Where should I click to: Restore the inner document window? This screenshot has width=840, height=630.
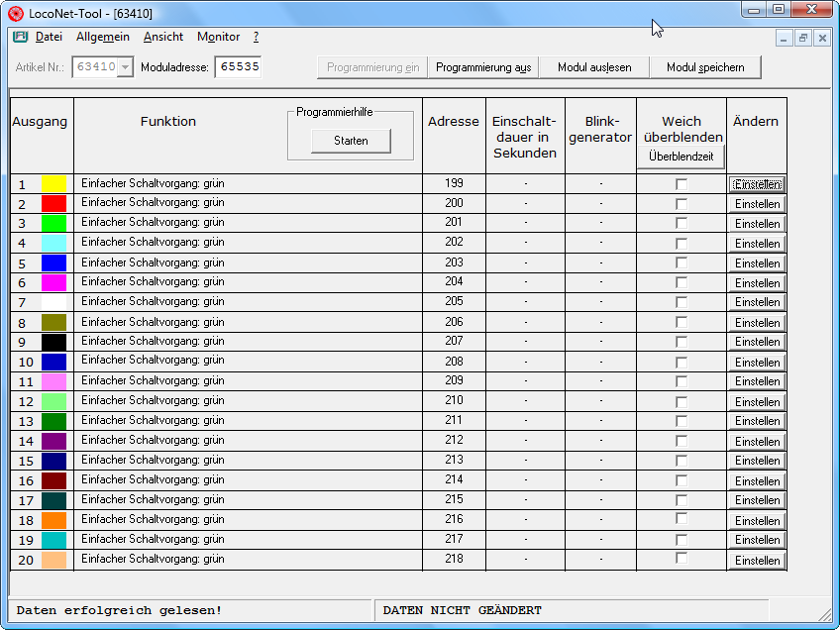click(802, 38)
